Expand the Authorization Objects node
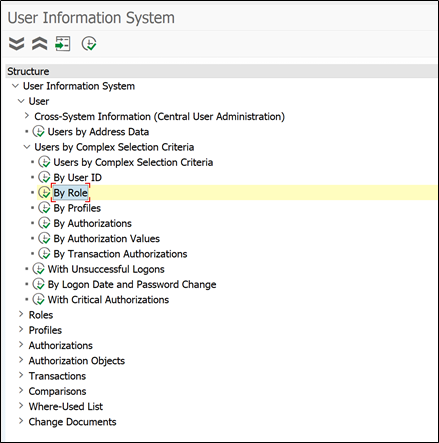Viewport: 439px width, 443px height. [21, 360]
